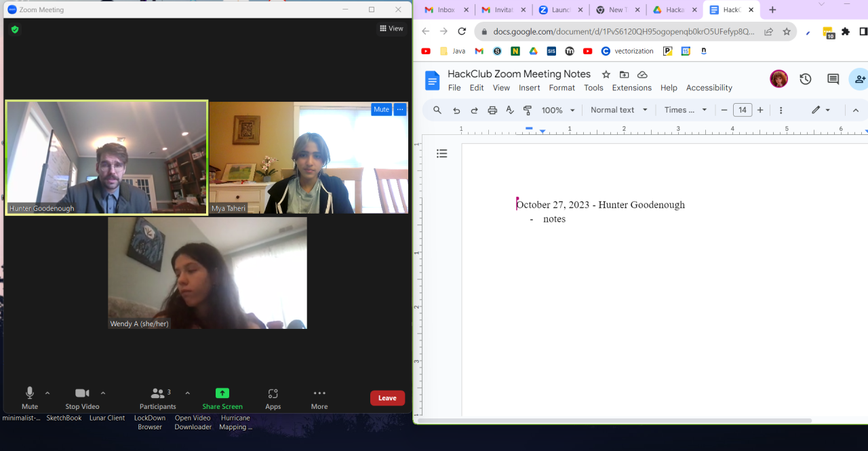Open the 100% zoom dropdown
The width and height of the screenshot is (868, 451).
pyautogui.click(x=558, y=110)
